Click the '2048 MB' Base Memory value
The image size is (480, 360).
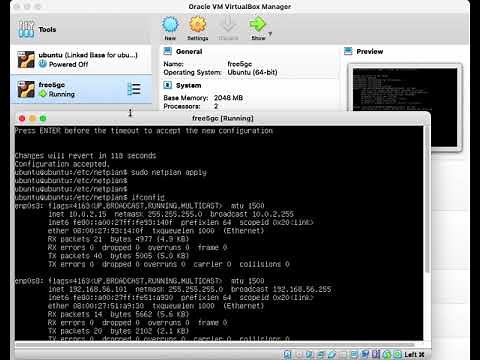click(x=228, y=98)
